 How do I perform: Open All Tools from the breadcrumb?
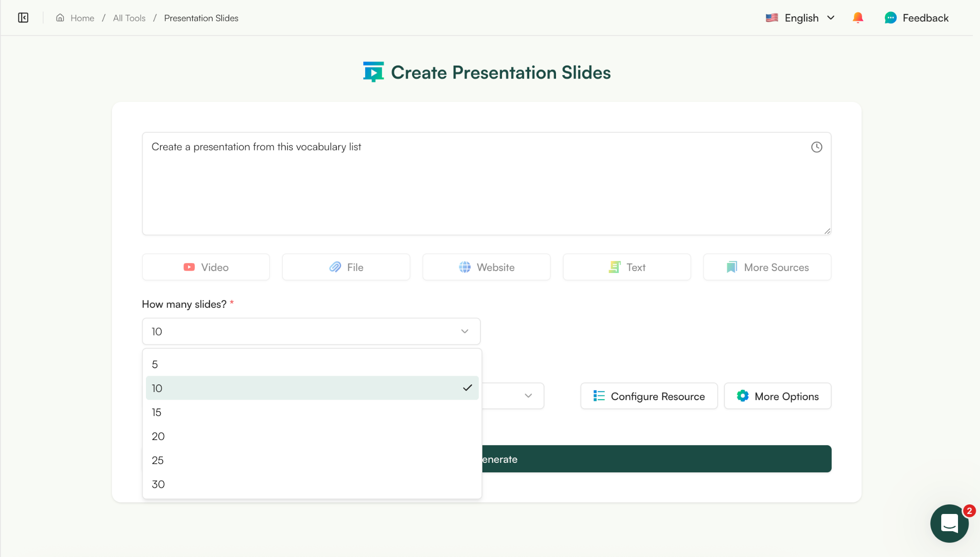click(128, 18)
